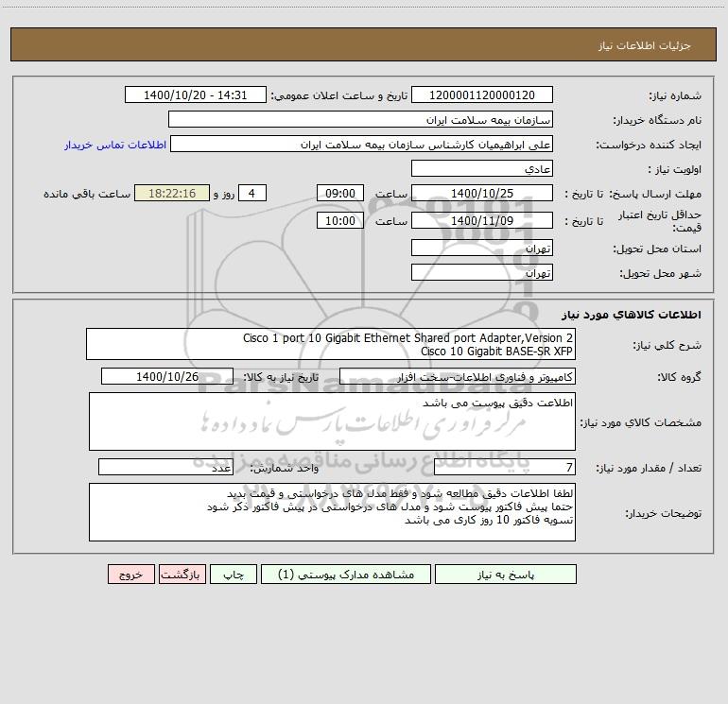Screen dimensions: 728x704
Task: Click the unit of measure field 'عدد'
Action: coord(165,467)
